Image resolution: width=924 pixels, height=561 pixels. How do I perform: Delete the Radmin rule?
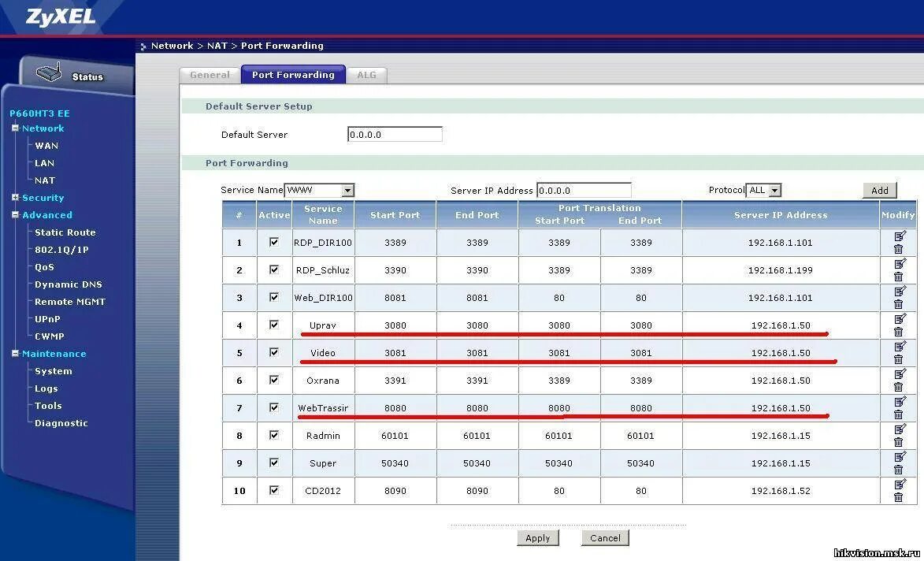point(898,443)
